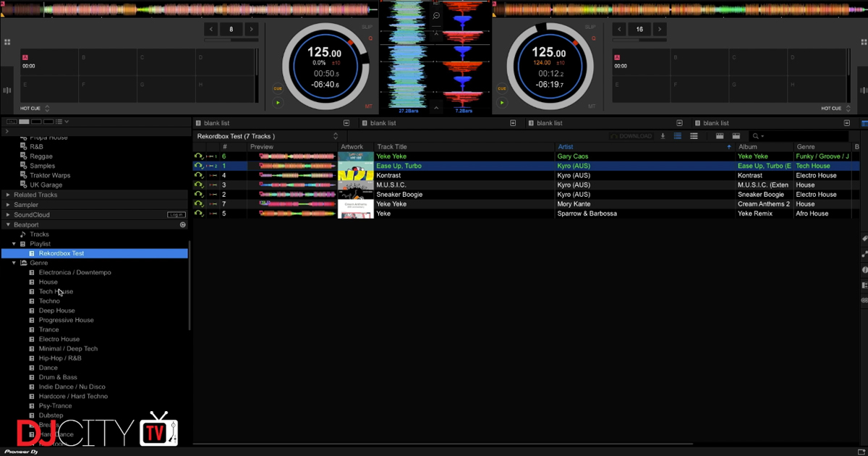Increase deck 2 beat loop size arrow

point(659,30)
